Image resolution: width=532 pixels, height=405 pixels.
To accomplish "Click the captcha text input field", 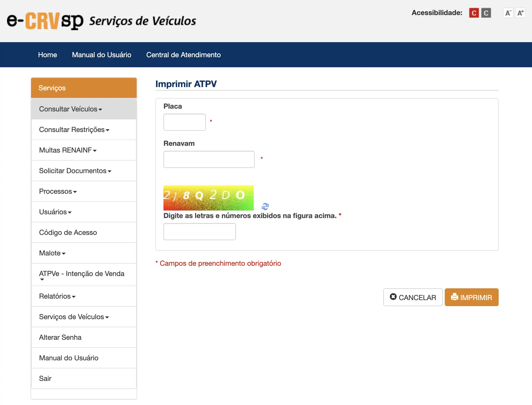I will [x=200, y=232].
